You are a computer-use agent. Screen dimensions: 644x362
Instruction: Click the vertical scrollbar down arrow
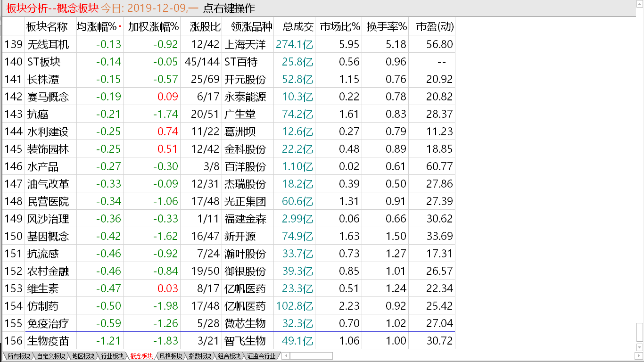tap(639, 348)
